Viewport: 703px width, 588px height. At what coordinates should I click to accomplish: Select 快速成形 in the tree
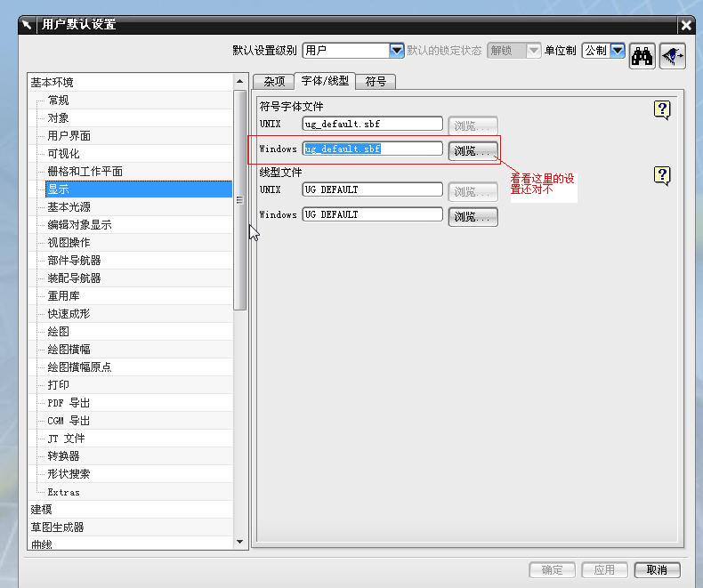coord(69,314)
